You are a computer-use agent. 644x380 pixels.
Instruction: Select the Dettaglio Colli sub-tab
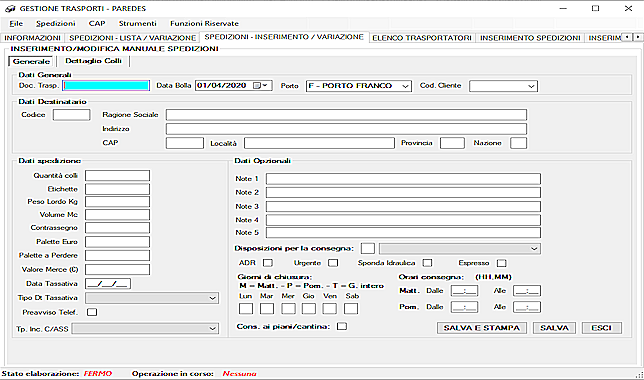93,61
